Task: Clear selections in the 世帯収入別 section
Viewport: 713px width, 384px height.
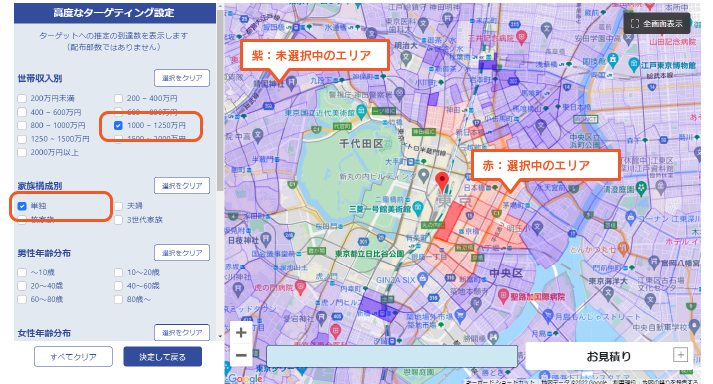Action: (x=182, y=78)
